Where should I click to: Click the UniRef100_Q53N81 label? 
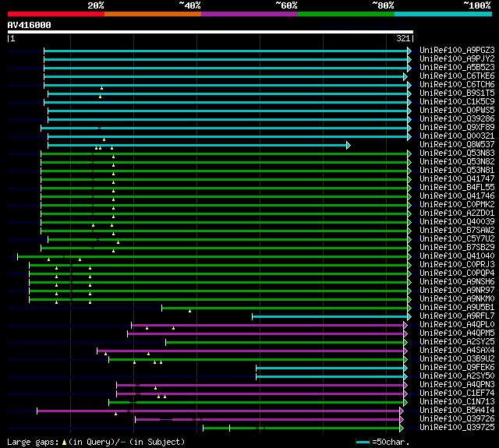tap(457, 171)
